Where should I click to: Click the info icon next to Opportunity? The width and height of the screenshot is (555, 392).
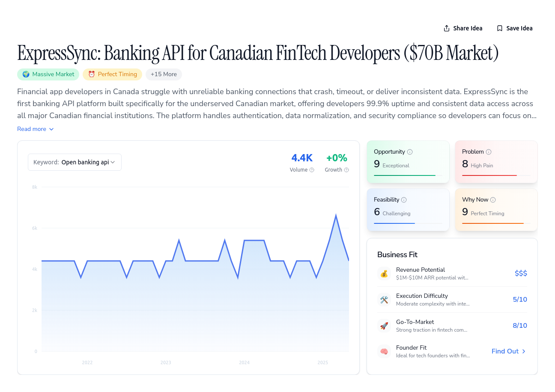[410, 152]
